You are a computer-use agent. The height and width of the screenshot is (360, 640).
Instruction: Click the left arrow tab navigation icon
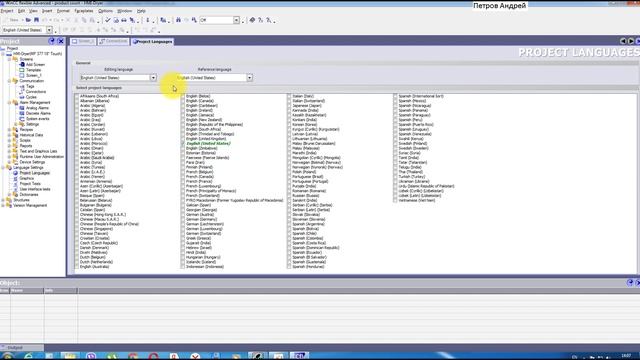pos(623,41)
